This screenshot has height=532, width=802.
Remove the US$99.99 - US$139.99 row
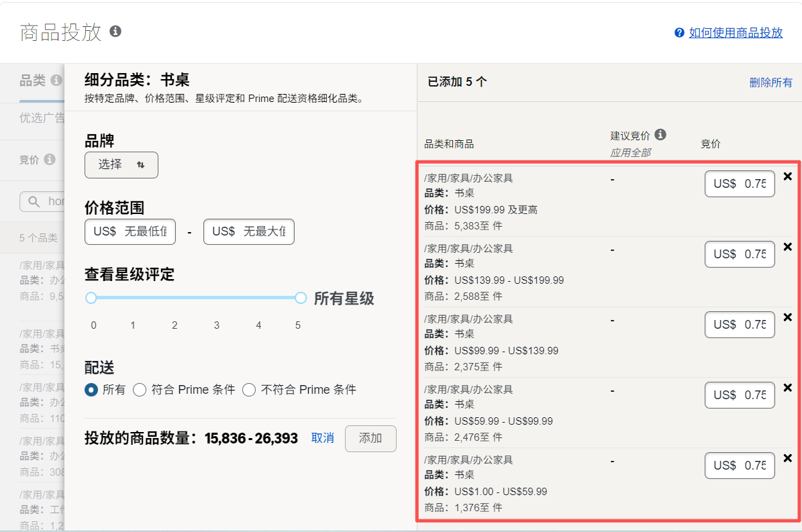point(788,317)
